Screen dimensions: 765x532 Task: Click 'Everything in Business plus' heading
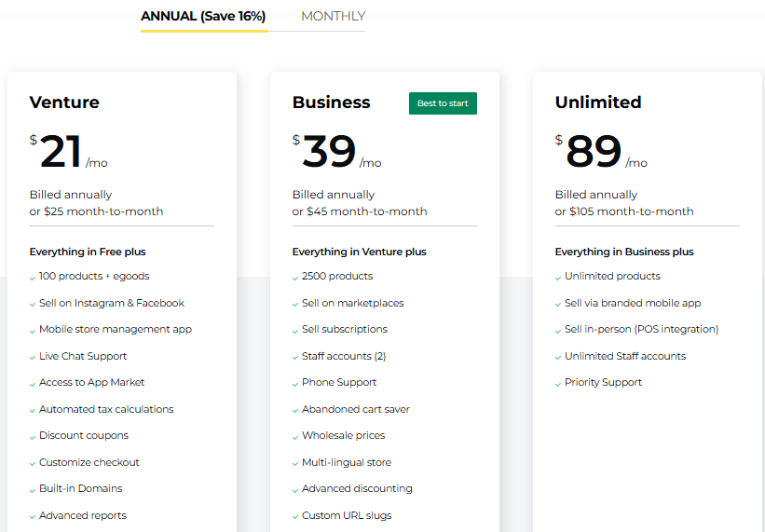tap(624, 252)
